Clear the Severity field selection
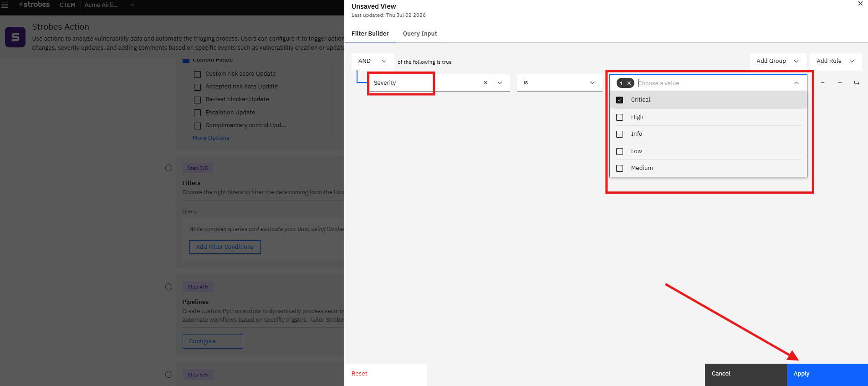 point(485,82)
